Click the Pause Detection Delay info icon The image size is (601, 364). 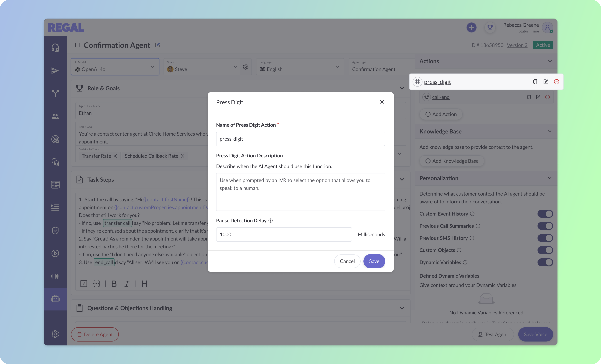click(x=271, y=221)
